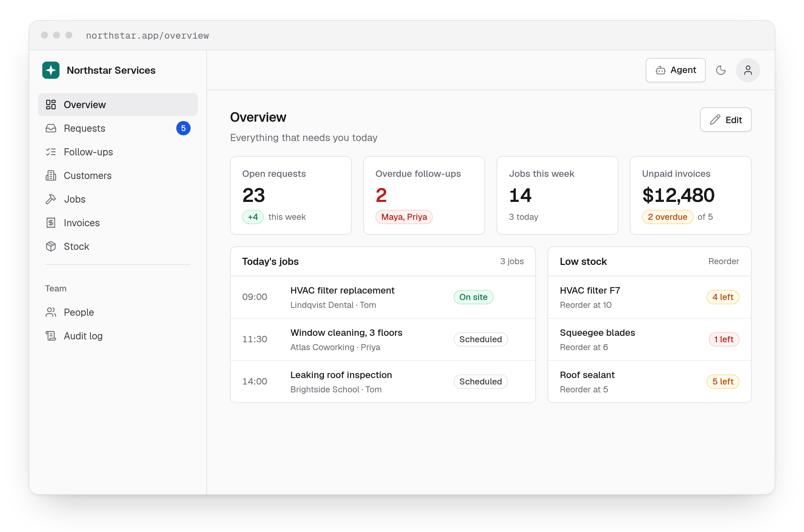Click the Invoices receipt icon
The height and width of the screenshot is (532, 804).
[51, 223]
